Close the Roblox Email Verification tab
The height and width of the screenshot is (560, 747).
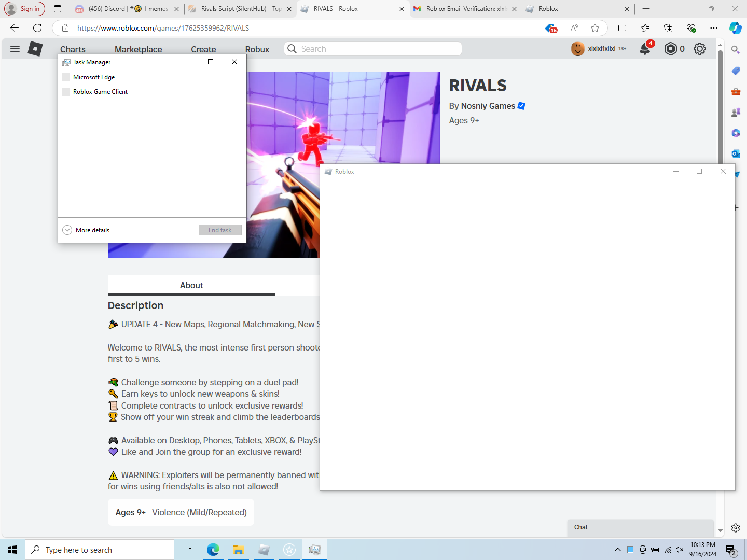click(x=515, y=9)
